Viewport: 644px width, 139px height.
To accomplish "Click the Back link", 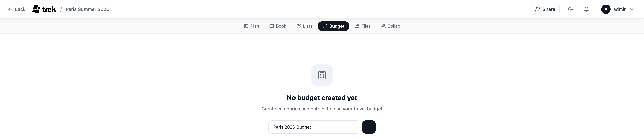I will tap(17, 9).
